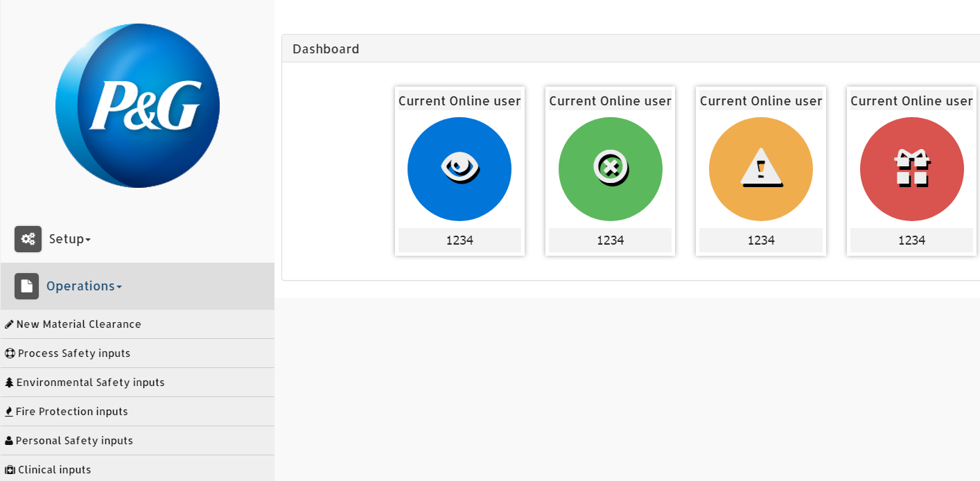Expand the Setup dropdown menu

[x=69, y=239]
